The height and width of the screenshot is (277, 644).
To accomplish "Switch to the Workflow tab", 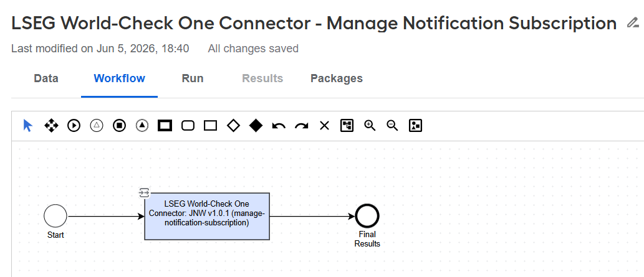I will [120, 78].
